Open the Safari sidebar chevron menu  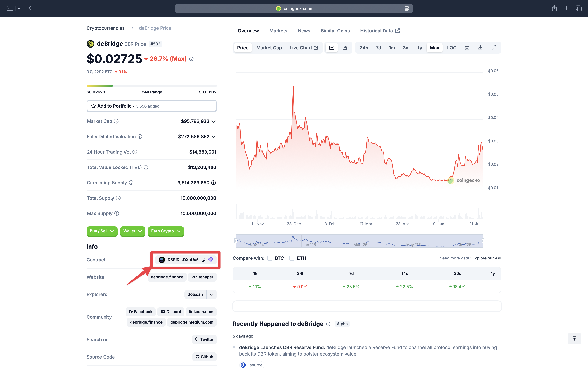point(19,8)
